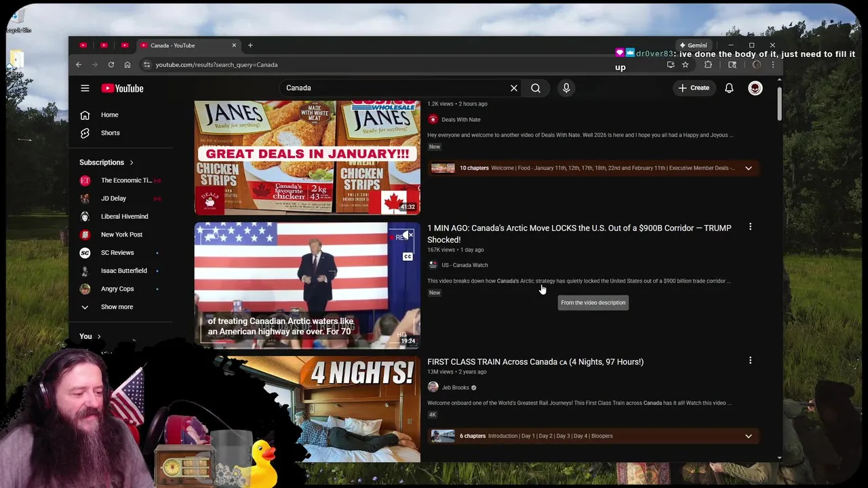Click the Create button
868x488 pixels.
(694, 88)
